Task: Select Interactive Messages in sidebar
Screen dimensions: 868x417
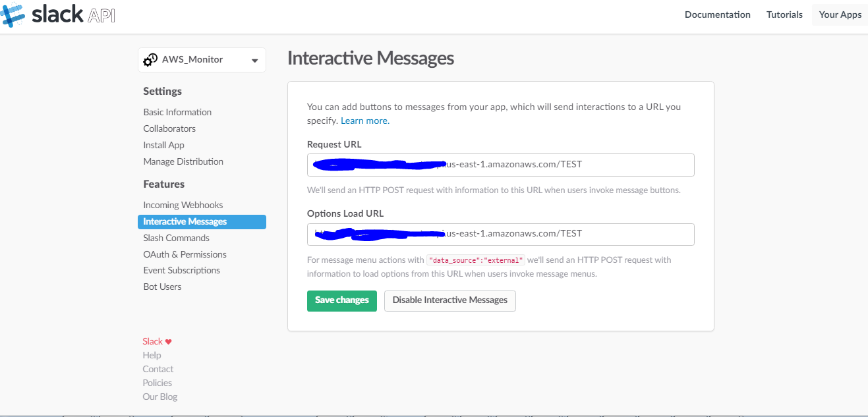Action: 202,222
